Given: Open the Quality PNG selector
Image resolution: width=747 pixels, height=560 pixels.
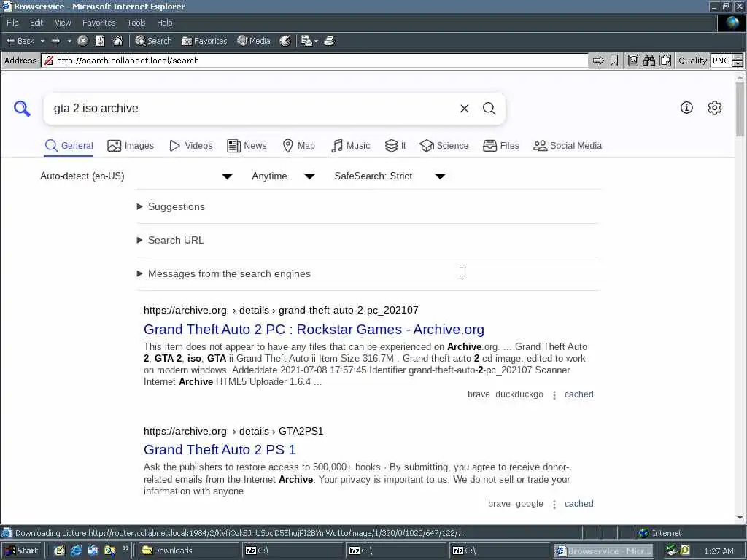Looking at the screenshot, I should coord(726,61).
